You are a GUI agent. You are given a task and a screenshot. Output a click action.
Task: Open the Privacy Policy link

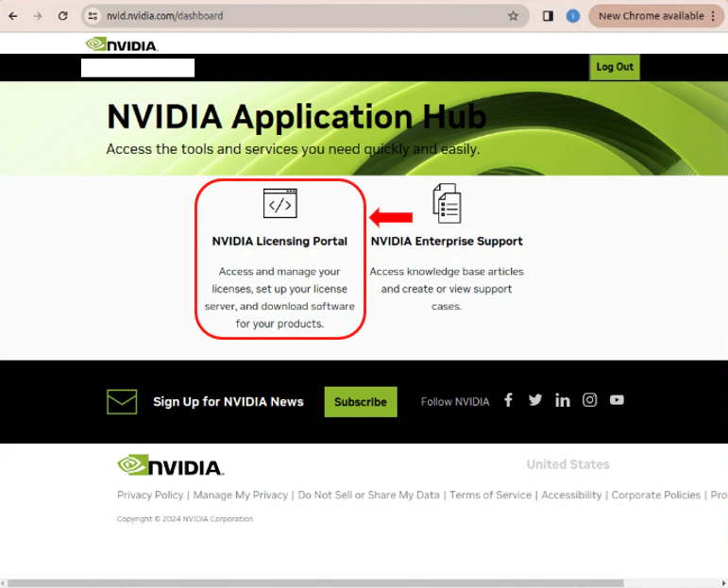tap(150, 496)
